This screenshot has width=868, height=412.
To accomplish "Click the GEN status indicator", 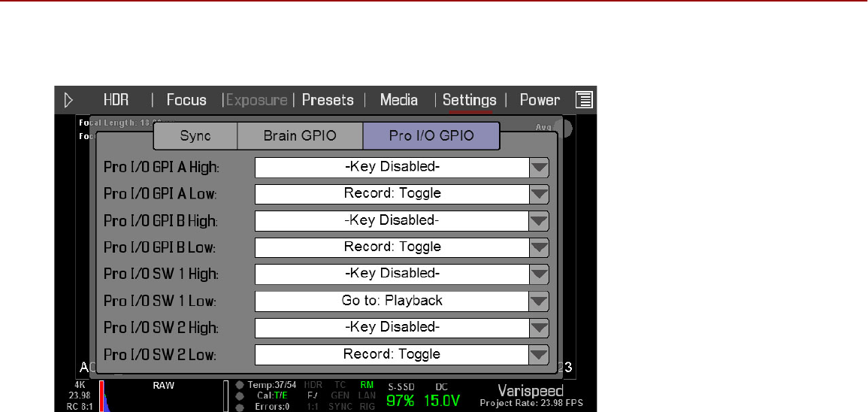I will [x=340, y=396].
